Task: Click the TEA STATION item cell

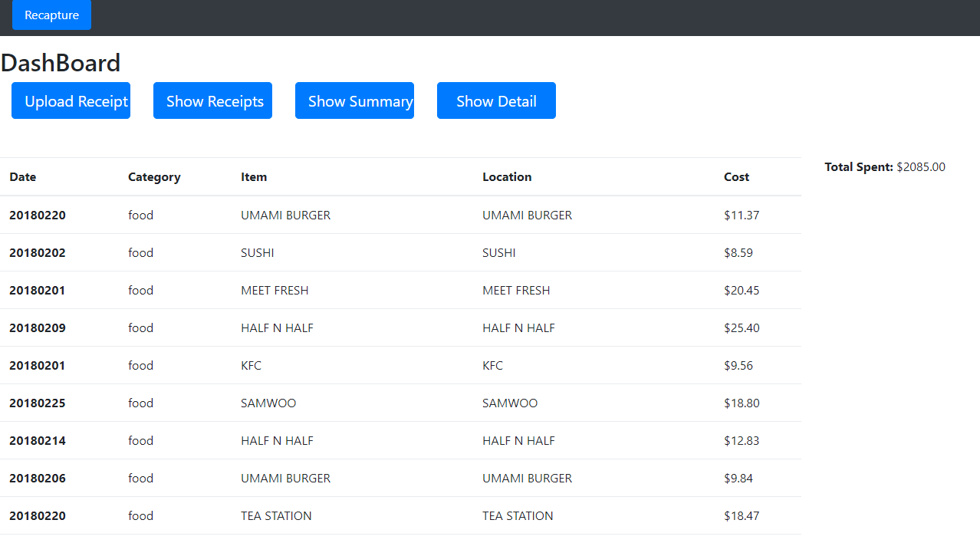Action: (x=276, y=515)
